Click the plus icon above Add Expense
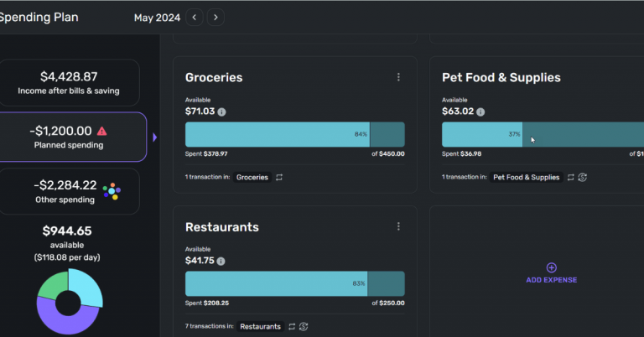This screenshot has height=337, width=644. [x=551, y=267]
